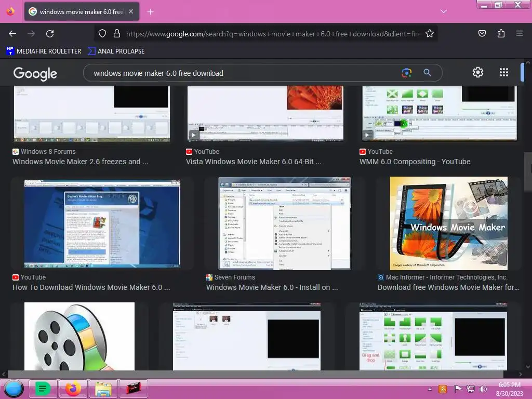
Task: Bookmark this page with the star icon
Action: click(x=430, y=33)
